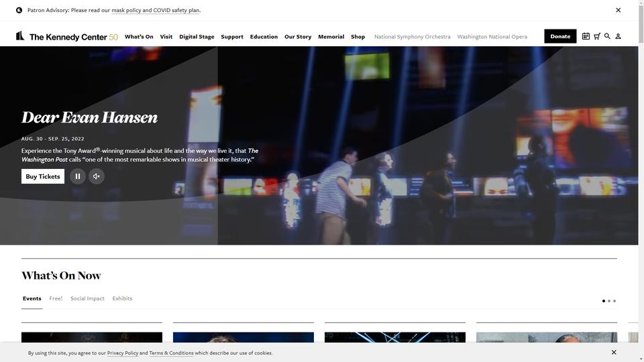Screen dimensions: 644x362
Task: Click the Aug. 30 - Sep. 25, 2022 date text
Action: [52, 139]
